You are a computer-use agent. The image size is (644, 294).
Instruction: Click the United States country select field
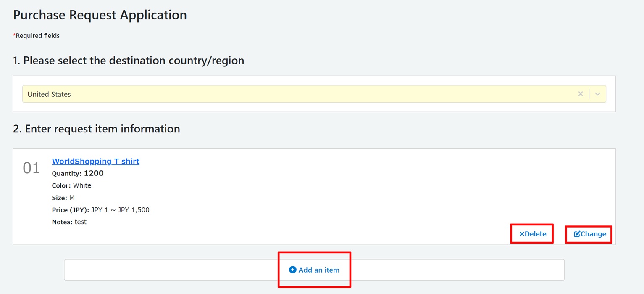coord(294,94)
